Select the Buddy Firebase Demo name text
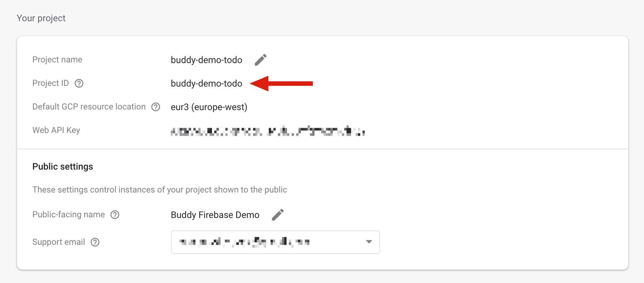This screenshot has height=283, width=644. [215, 215]
